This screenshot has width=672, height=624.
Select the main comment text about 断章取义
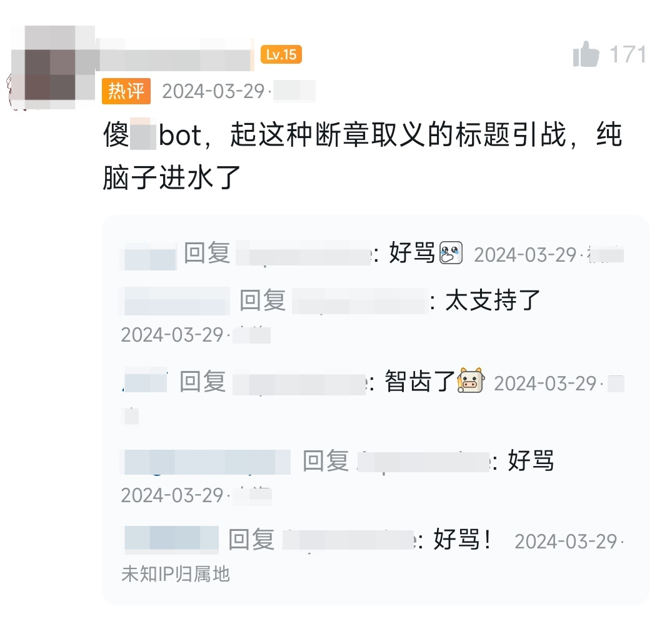[x=363, y=156]
